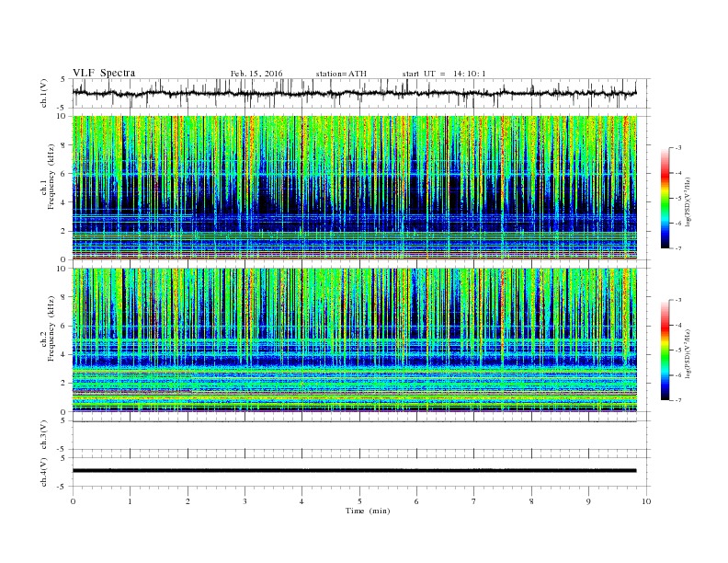Click the ch.1 "Frequency (kHz)" axis label
The height and width of the screenshot is (563, 728).
point(51,177)
